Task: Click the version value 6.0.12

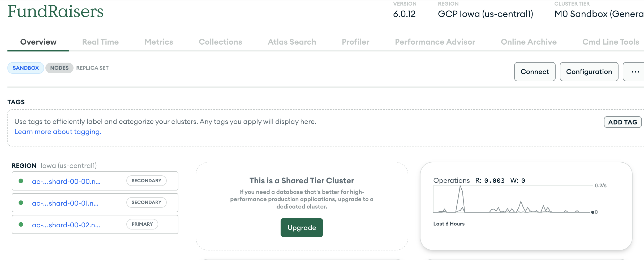Action: point(404,14)
